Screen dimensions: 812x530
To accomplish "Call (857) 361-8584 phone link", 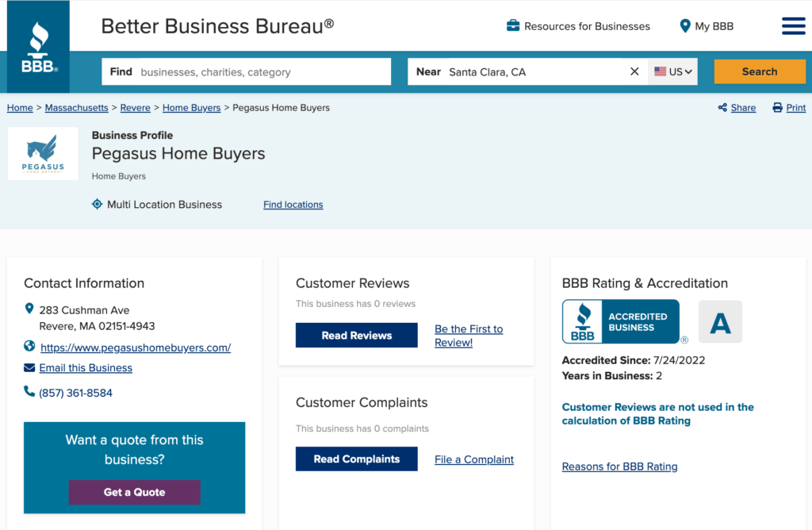I will tap(75, 393).
